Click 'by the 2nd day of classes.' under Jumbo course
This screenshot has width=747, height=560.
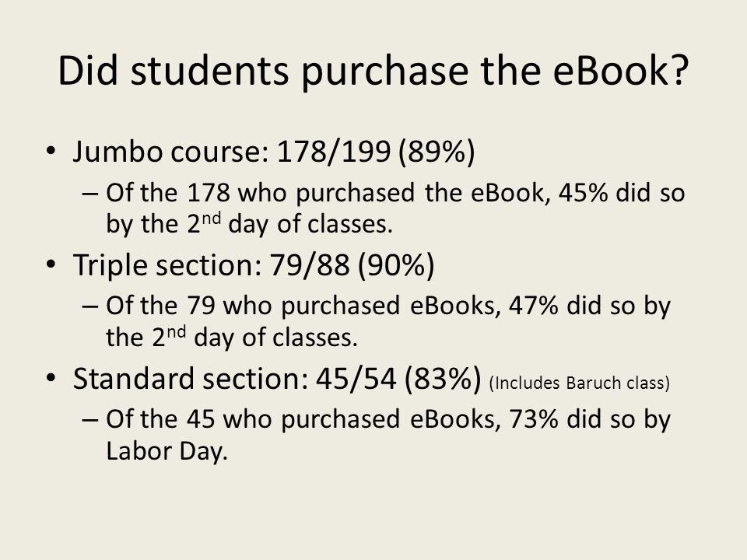tap(249, 224)
